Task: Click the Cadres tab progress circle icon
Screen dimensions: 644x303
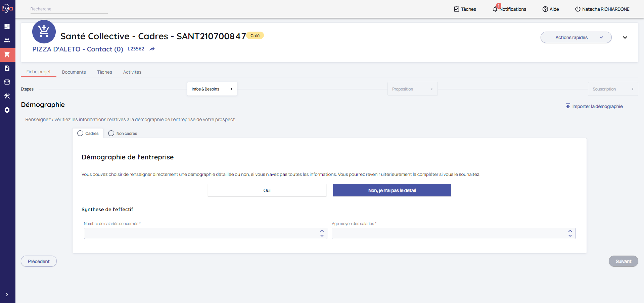Action: 80,133
